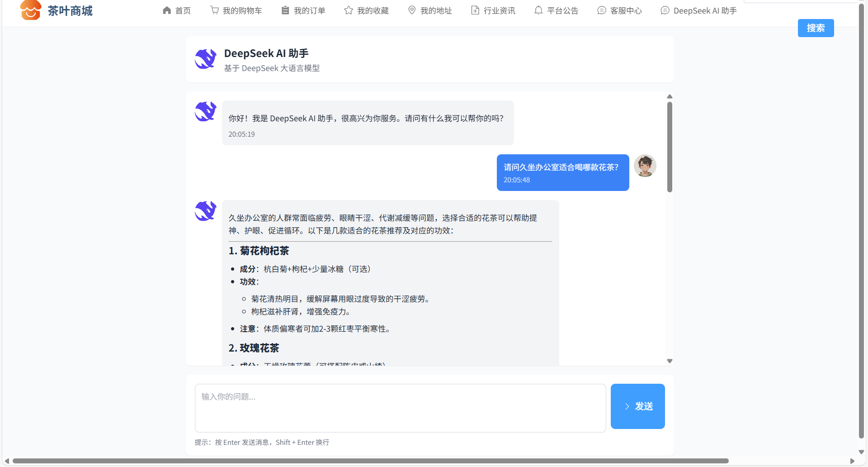Send the message with 发送 button
The height and width of the screenshot is (467, 868).
(x=637, y=406)
